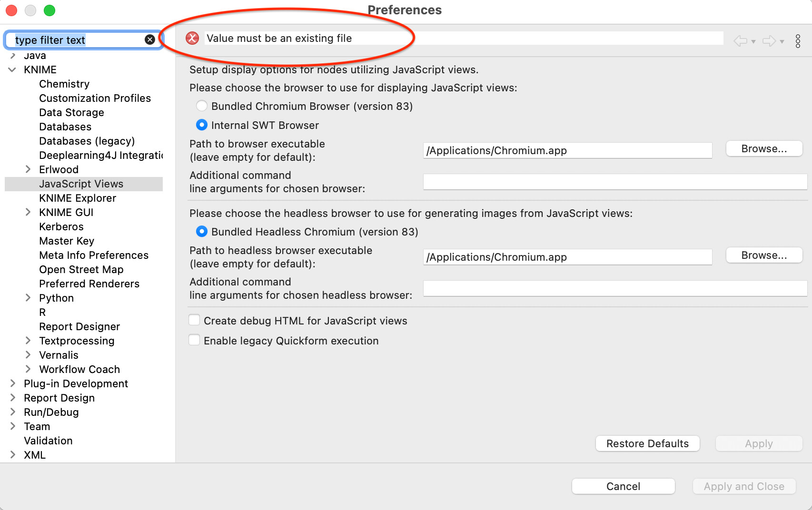This screenshot has width=812, height=510.
Task: Expand the Workflow Coach node
Action: [x=28, y=369]
